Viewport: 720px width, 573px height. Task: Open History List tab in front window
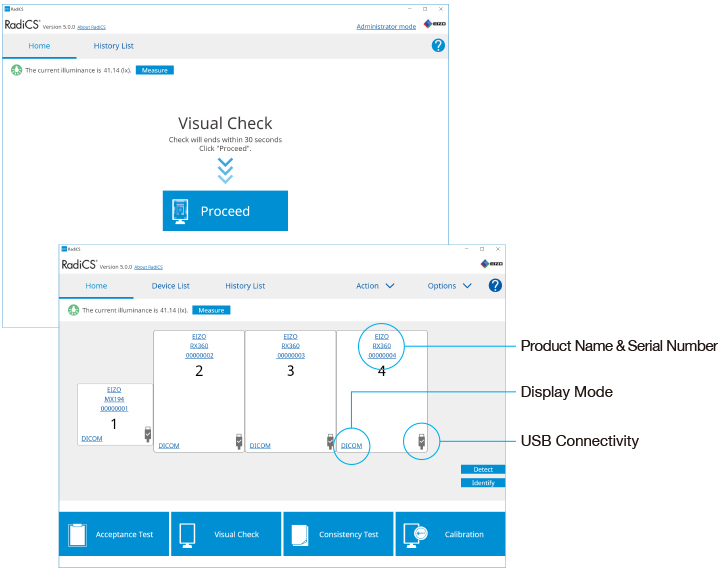click(245, 286)
